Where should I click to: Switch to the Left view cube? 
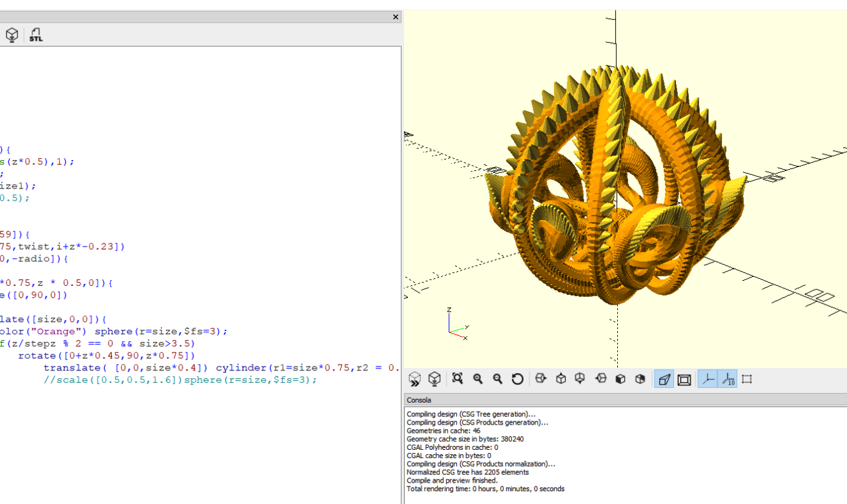pyautogui.click(x=600, y=379)
